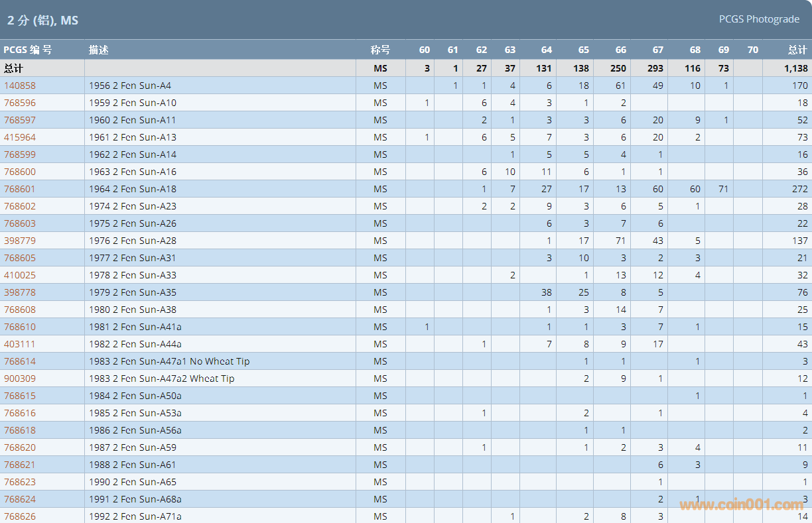812x523 pixels.
Task: Click the 1983 No Wheat Tip description
Action: tap(169, 361)
